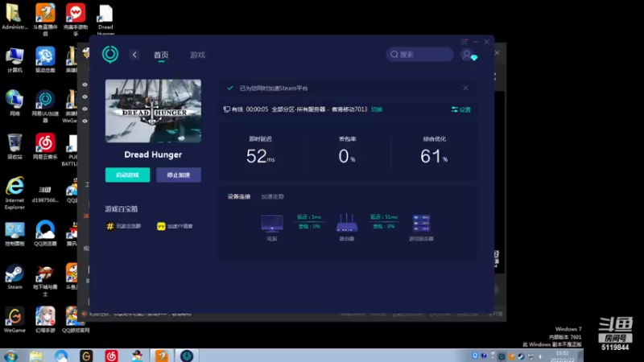Viewport: 644px width, 362px height.
Task: Switch to the 游戏 tab
Action: coord(197,55)
